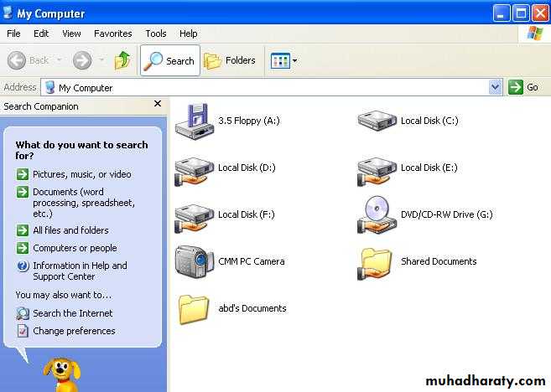Viewport: 551px width, 392px height.
Task: Toggle the Search pane button
Action: [170, 60]
